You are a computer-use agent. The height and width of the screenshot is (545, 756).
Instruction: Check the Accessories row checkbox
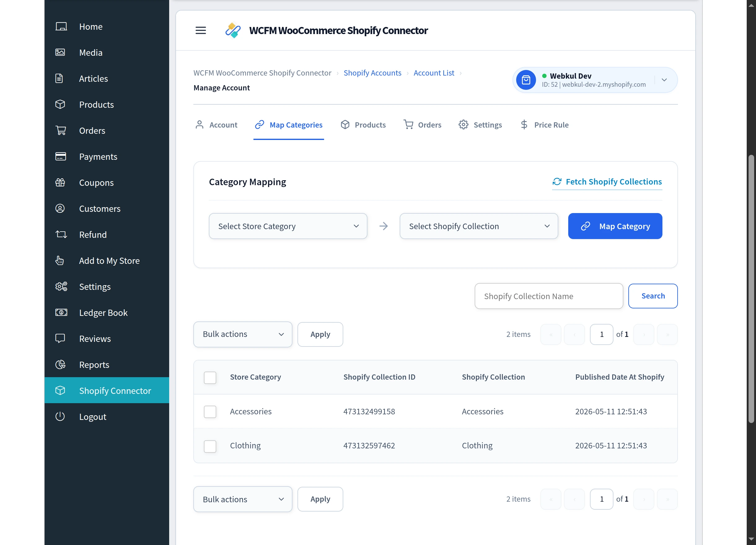coord(210,412)
